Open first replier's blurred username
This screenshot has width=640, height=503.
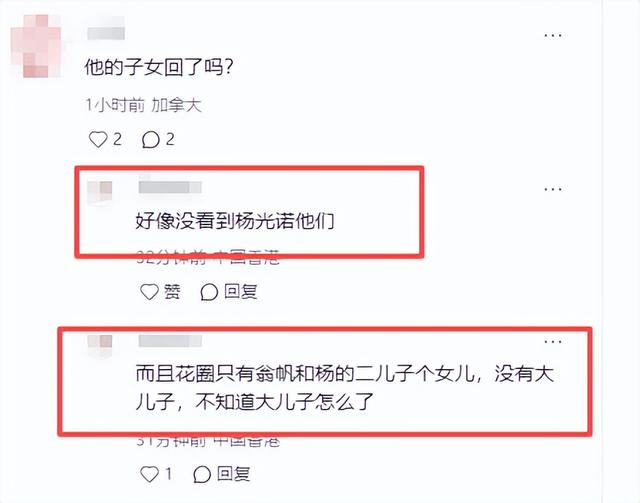tap(170, 187)
